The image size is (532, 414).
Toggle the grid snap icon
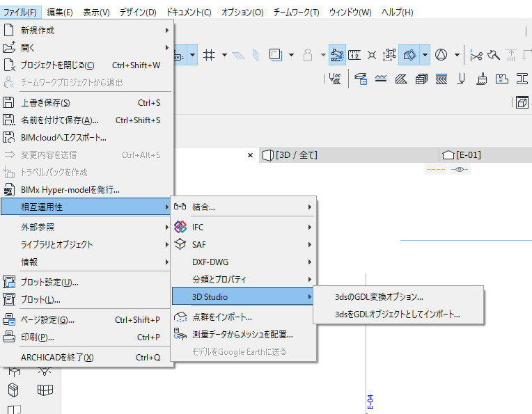[209, 54]
